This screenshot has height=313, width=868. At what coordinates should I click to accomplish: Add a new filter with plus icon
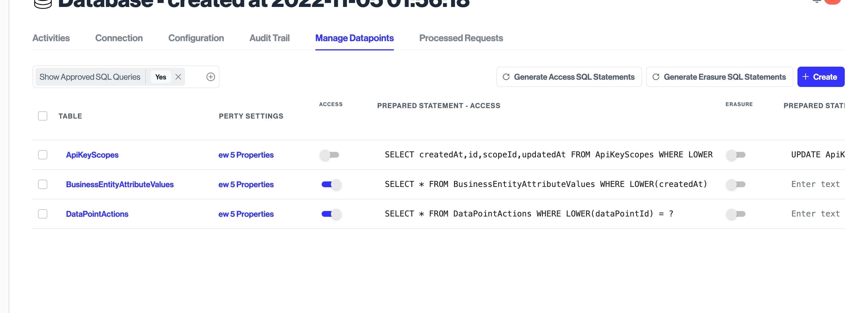coord(210,77)
